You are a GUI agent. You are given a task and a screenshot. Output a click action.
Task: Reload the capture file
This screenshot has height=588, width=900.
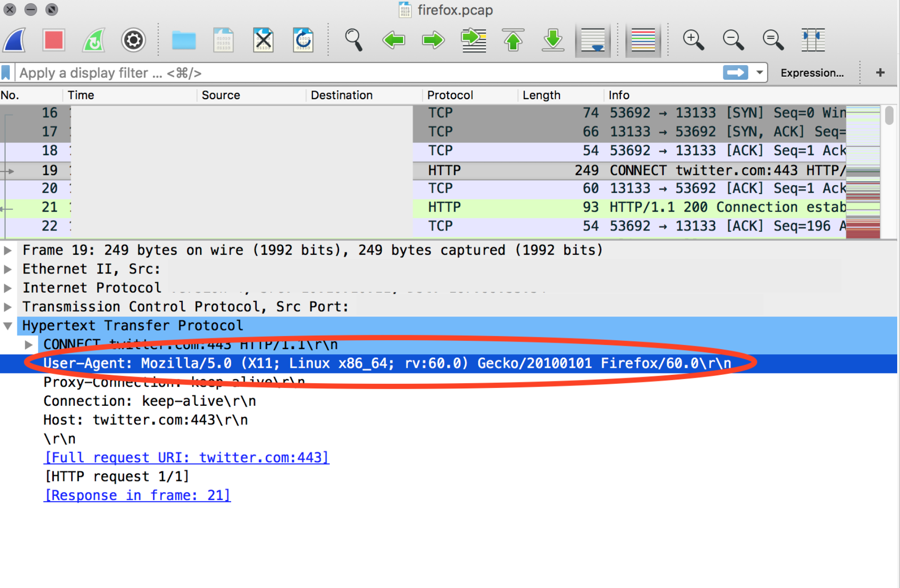pyautogui.click(x=303, y=40)
